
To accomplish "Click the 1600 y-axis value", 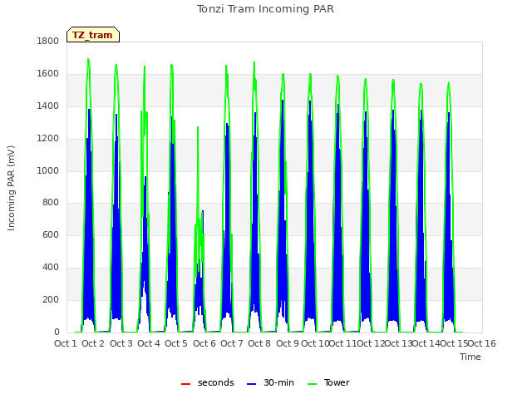I will 48,74.
